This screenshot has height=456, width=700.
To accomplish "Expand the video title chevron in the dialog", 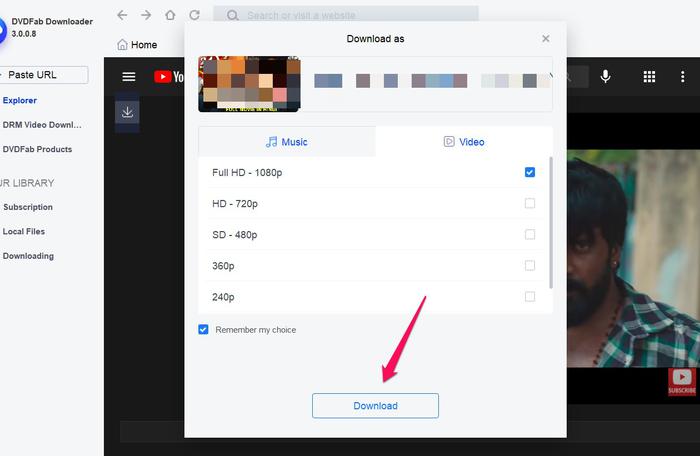I will 549,78.
